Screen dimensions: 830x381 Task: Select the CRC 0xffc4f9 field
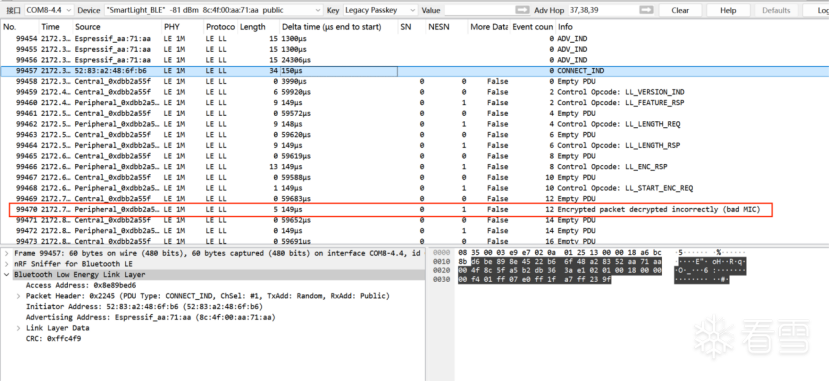click(x=53, y=339)
